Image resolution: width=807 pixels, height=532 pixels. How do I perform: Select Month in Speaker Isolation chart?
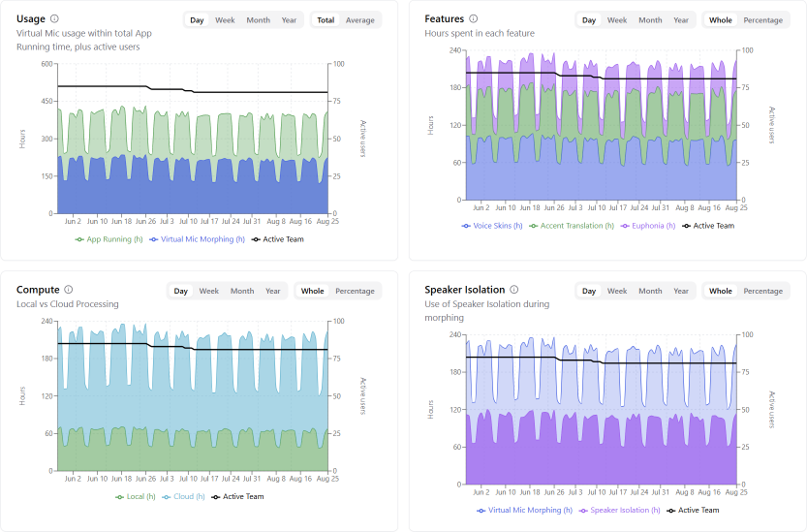tap(651, 291)
